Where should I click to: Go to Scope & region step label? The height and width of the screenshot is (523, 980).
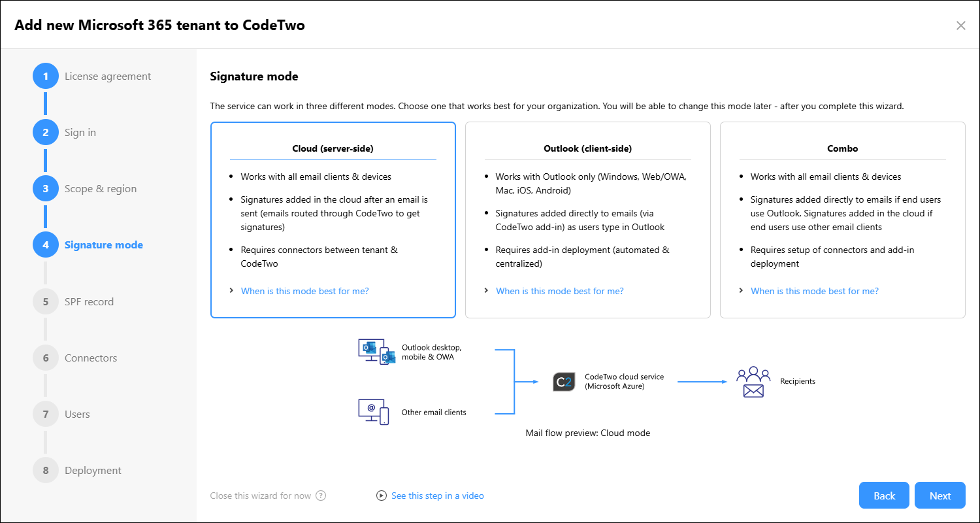(101, 189)
